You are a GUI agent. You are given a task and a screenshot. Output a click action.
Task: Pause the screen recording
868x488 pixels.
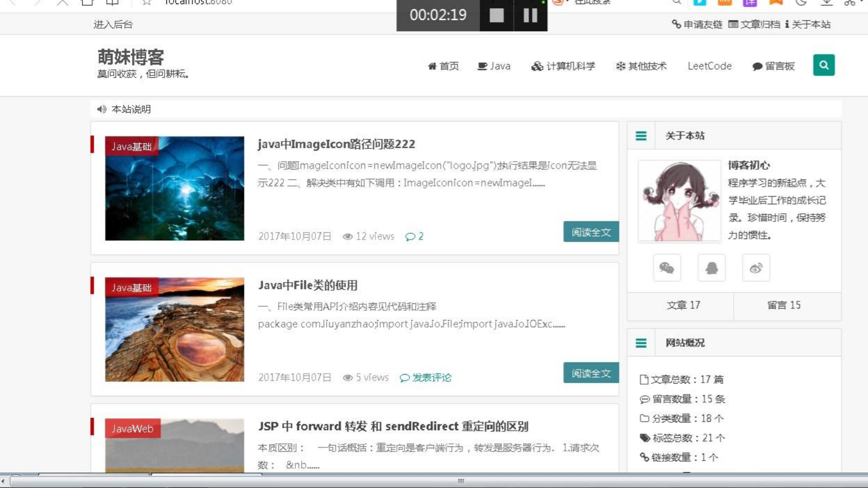[530, 15]
